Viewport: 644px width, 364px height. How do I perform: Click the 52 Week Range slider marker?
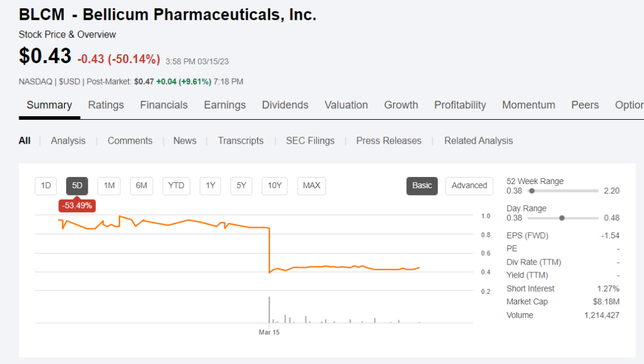531,191
